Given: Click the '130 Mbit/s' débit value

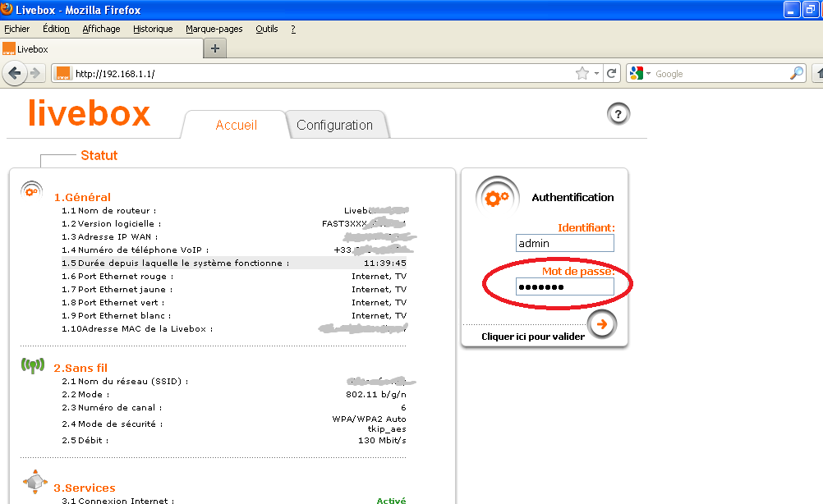Looking at the screenshot, I should 382,441.
